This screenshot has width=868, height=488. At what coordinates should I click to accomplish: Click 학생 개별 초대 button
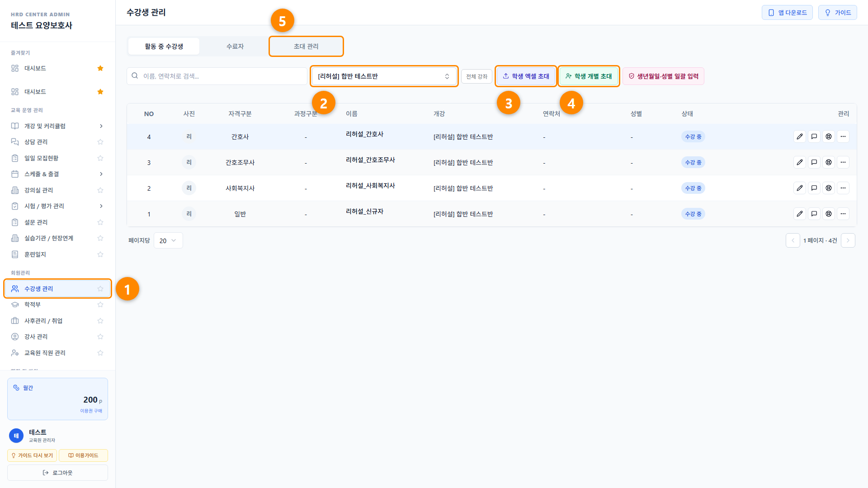(x=589, y=76)
